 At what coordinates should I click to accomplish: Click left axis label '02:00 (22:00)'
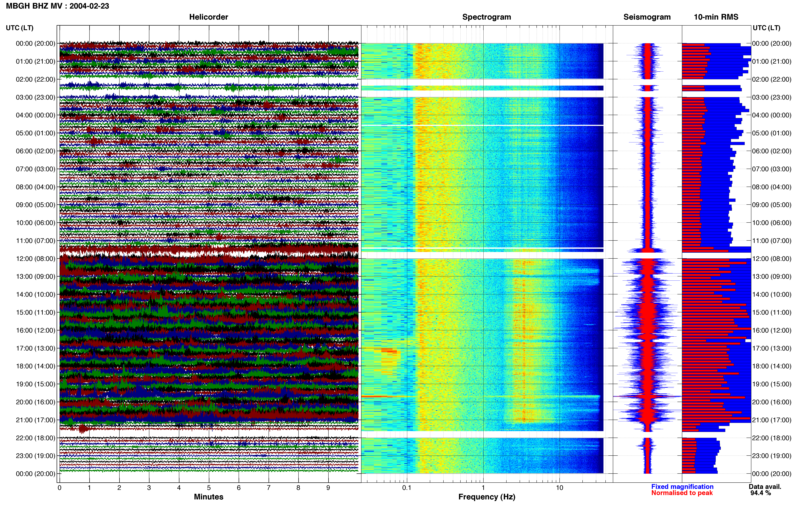[x=36, y=79]
